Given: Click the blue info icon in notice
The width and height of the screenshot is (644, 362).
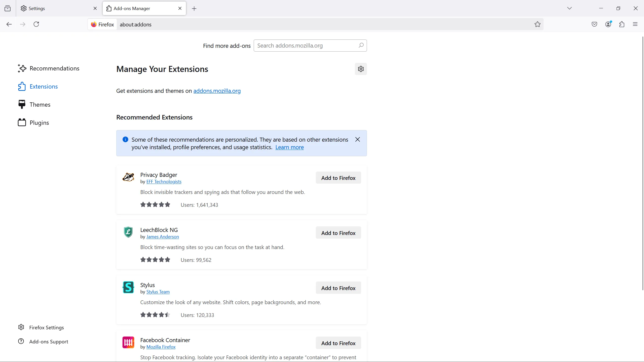Looking at the screenshot, I should point(125,139).
